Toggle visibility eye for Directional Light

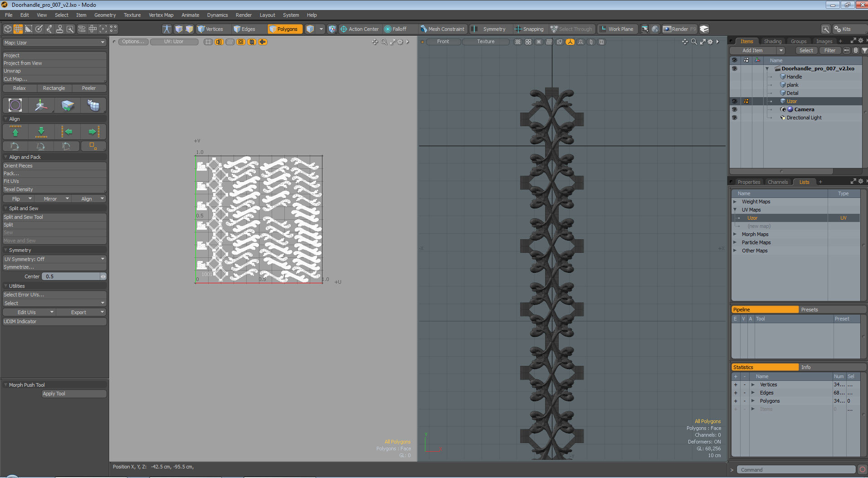coord(734,118)
